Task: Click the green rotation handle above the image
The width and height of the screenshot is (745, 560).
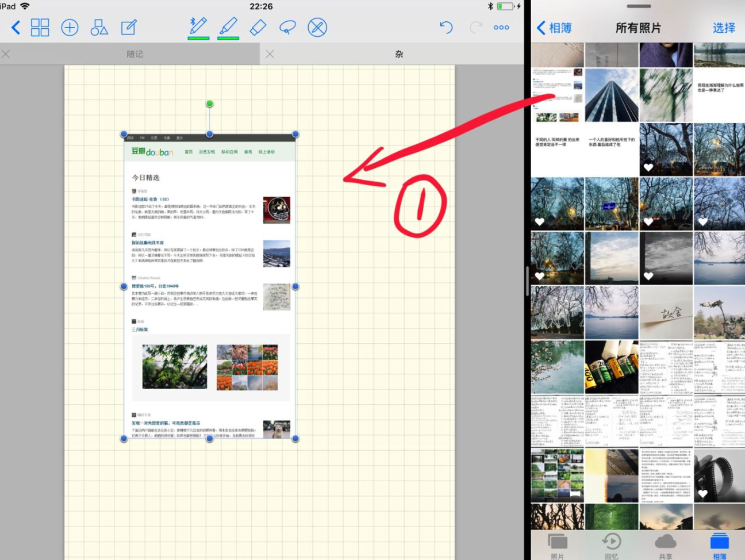Action: click(x=210, y=103)
